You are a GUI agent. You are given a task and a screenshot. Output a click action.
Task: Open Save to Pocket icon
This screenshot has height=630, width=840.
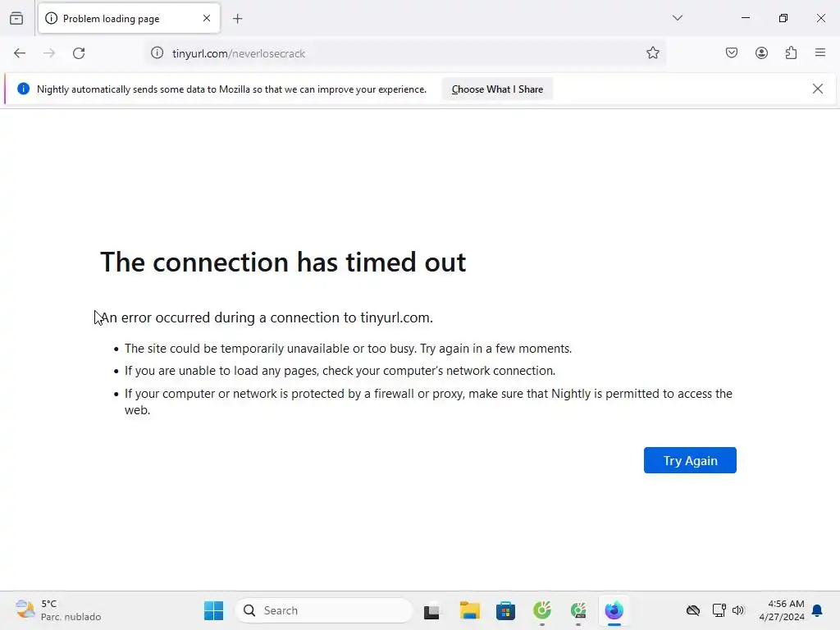click(x=732, y=53)
